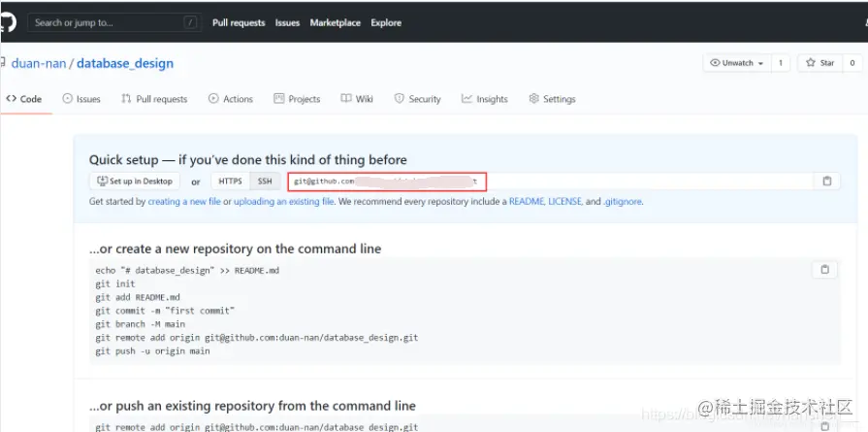The width and height of the screenshot is (868, 432).
Task: Open Issues in top navigation bar
Action: [x=287, y=22]
